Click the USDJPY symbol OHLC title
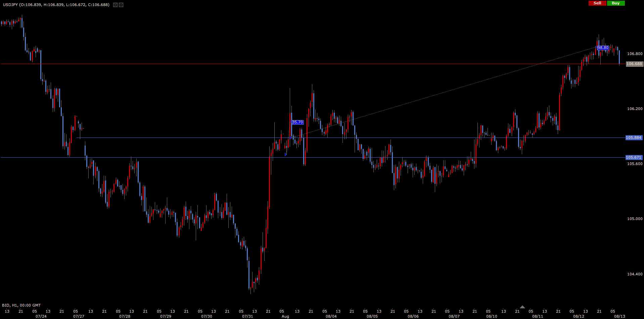The image size is (644, 319). pos(56,5)
